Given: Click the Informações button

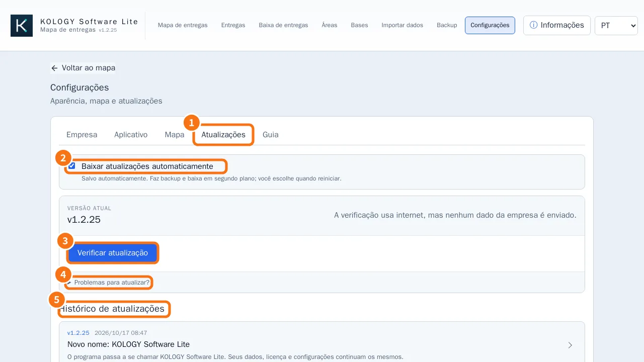Looking at the screenshot, I should coord(557,25).
